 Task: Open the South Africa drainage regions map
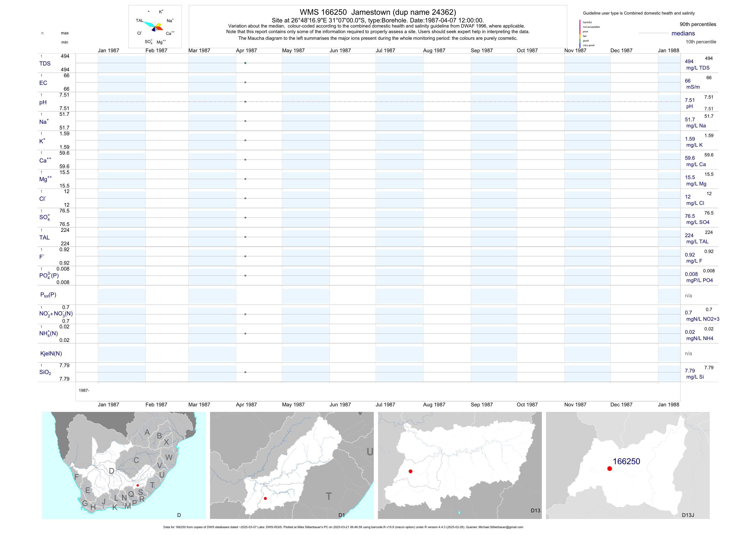tap(124, 465)
